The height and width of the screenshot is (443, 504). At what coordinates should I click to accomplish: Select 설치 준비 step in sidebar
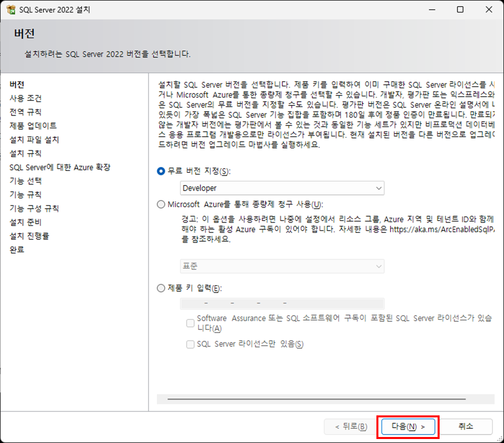click(26, 222)
